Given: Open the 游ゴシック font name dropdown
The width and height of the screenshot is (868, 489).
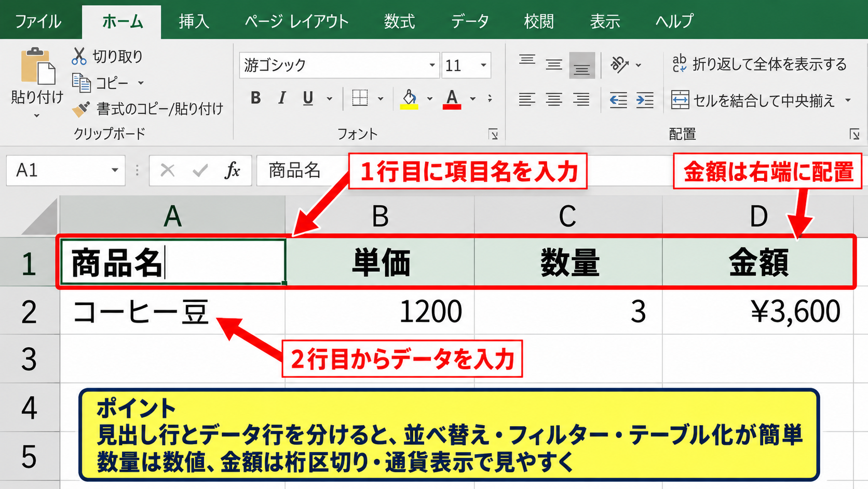Looking at the screenshot, I should point(432,65).
